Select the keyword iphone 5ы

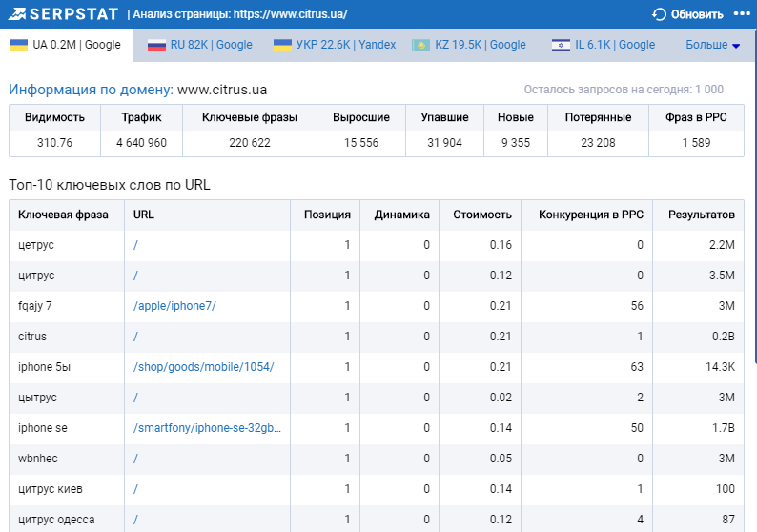point(45,367)
